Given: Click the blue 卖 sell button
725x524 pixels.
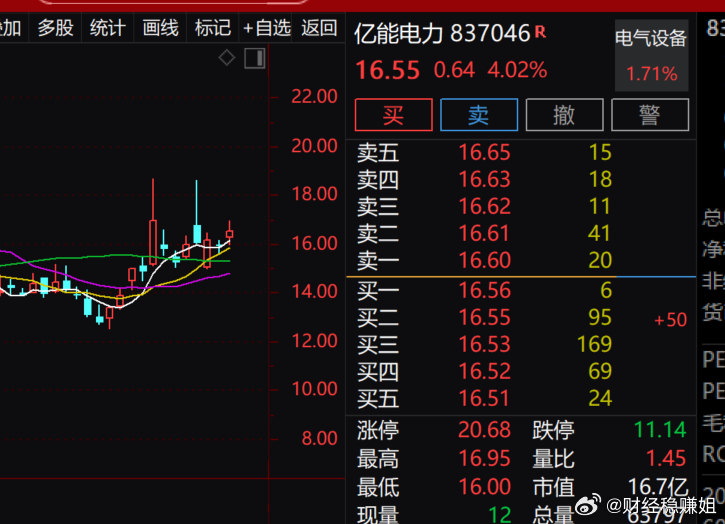Looking at the screenshot, I should coord(479,115).
